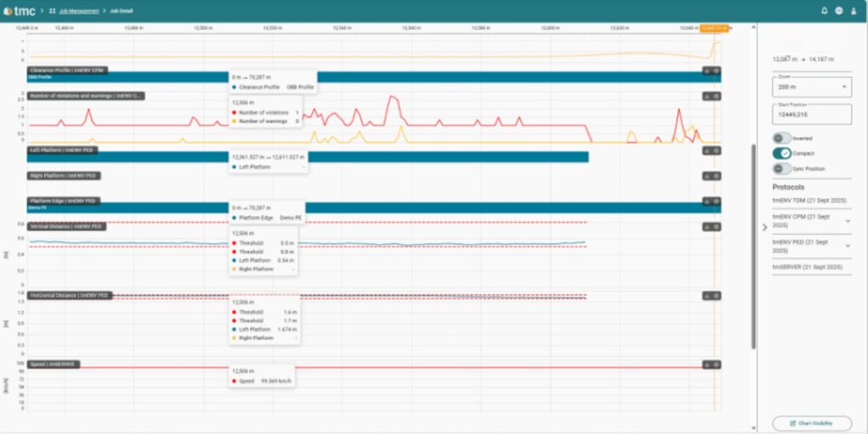
Task: Click the Chart Visibility button
Action: pos(811,423)
